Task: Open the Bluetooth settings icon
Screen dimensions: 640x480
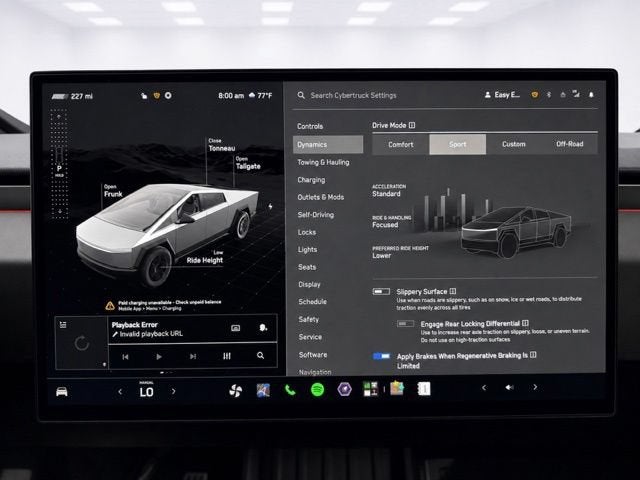Action: 549,95
